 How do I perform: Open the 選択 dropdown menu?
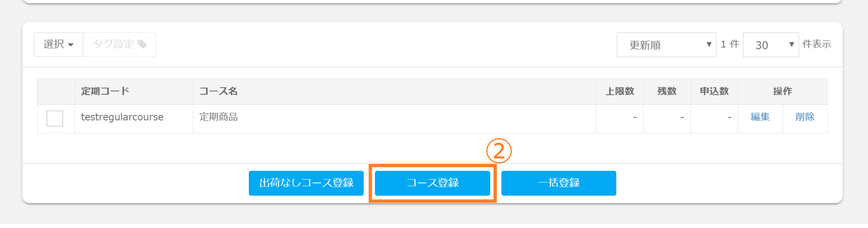tap(58, 44)
